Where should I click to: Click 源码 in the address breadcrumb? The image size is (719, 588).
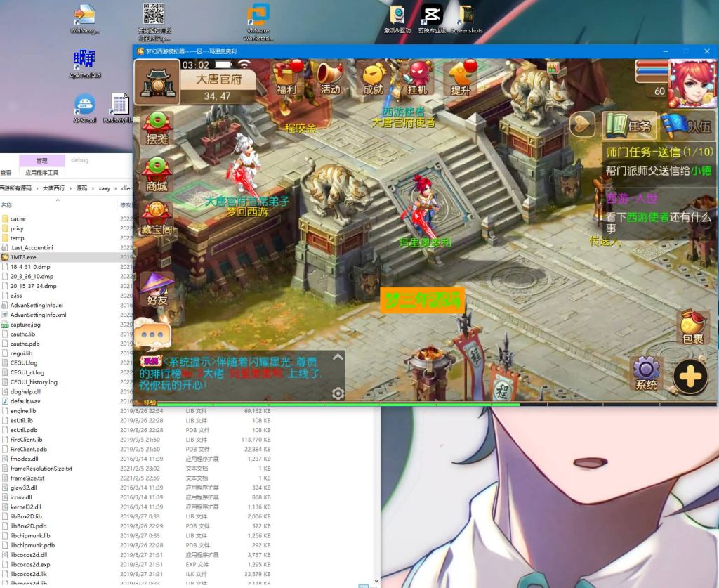[81, 188]
